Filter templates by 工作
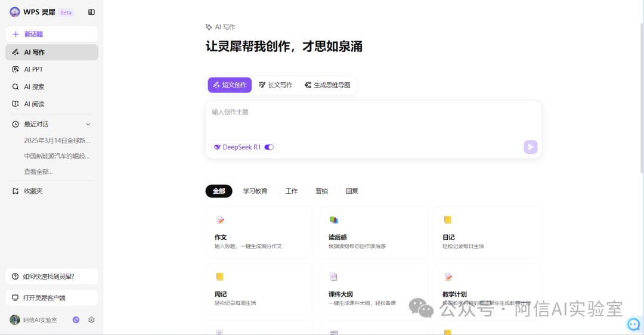 (292, 191)
